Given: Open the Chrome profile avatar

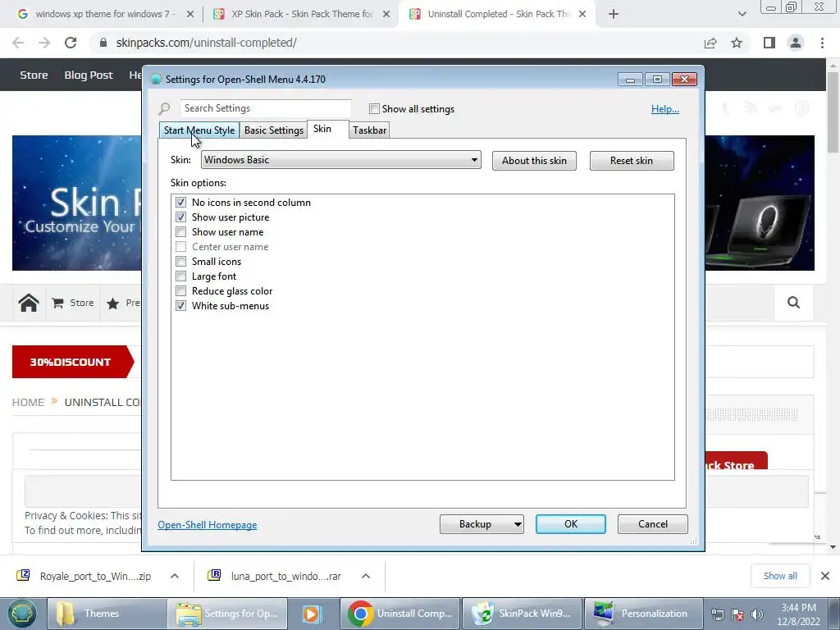Looking at the screenshot, I should point(796,43).
